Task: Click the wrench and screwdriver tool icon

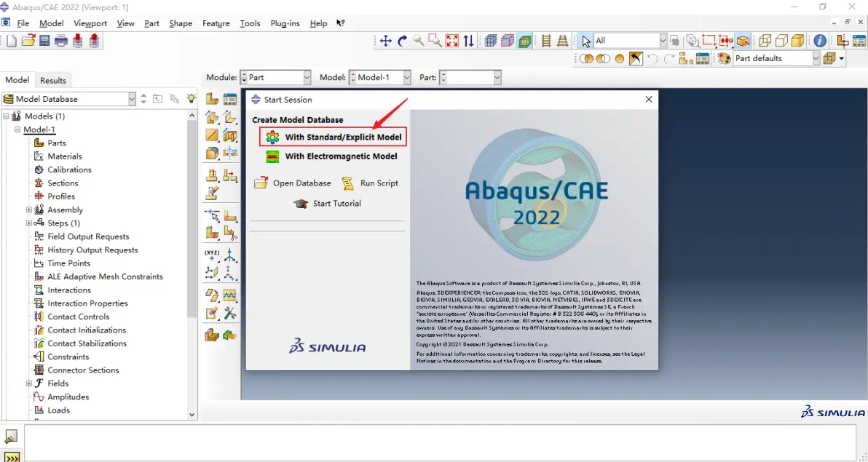Action: (229, 313)
